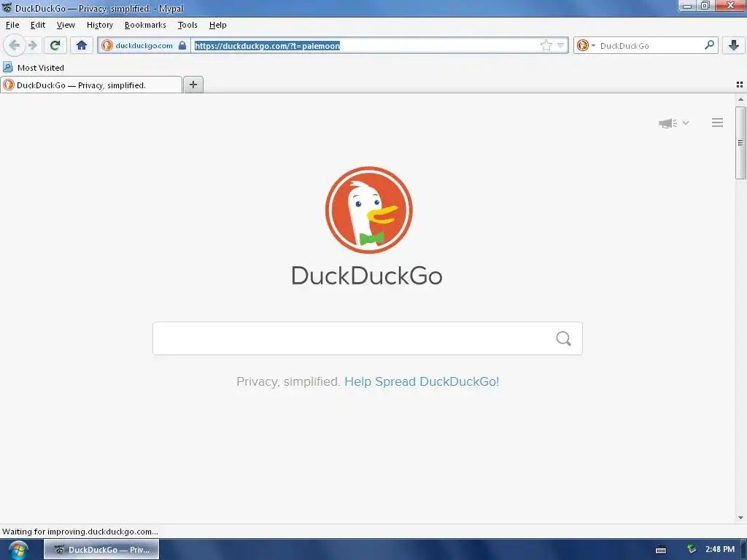Select the DuckDuckGo taskbar window button

tap(101, 550)
